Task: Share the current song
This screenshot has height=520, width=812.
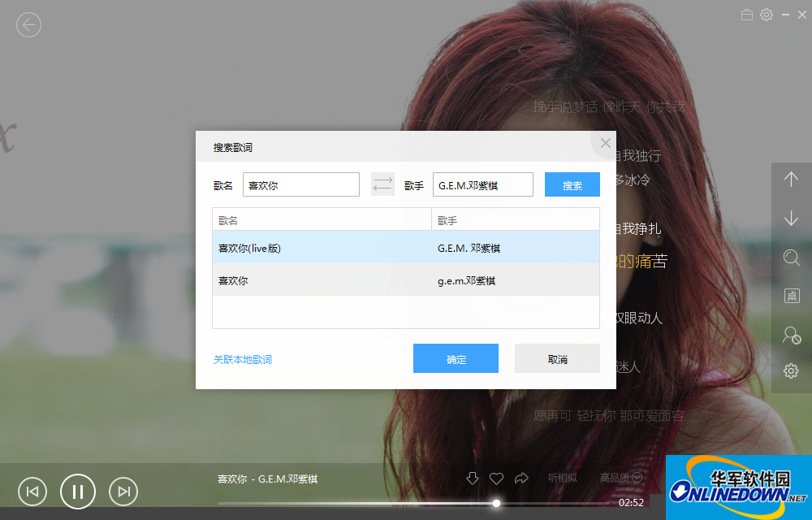Action: coord(521,478)
